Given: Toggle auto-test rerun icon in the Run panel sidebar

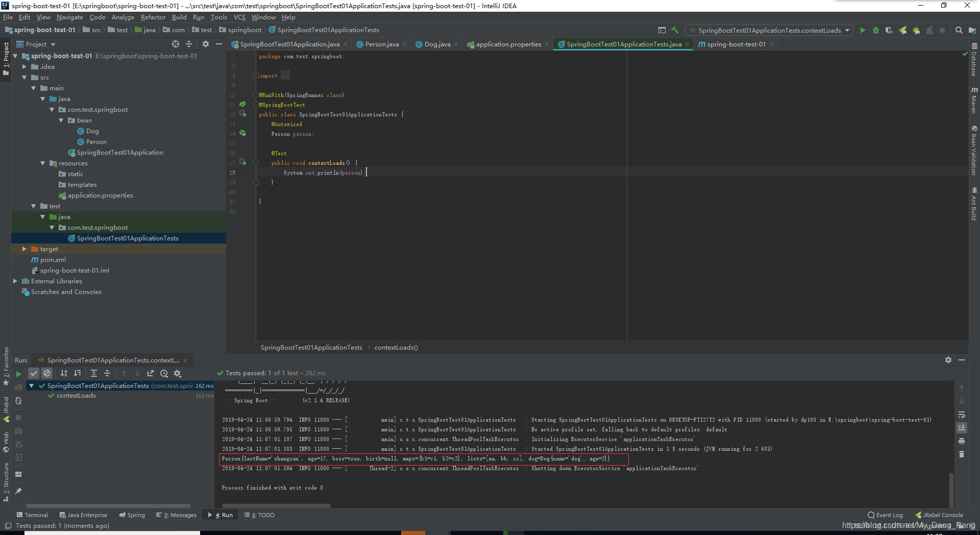Looking at the screenshot, I should [18, 401].
